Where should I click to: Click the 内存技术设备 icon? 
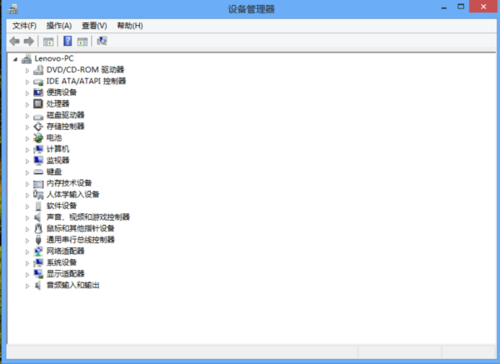point(38,184)
